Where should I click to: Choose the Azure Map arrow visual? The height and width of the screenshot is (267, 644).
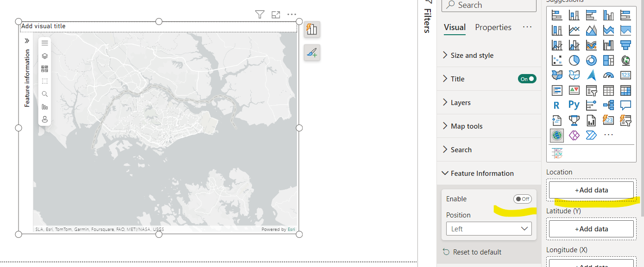591,75
